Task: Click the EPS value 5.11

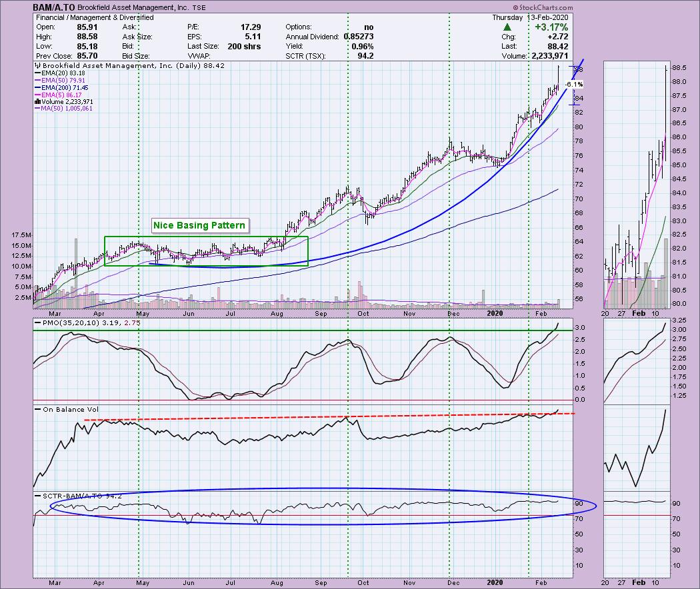Action: (x=253, y=37)
